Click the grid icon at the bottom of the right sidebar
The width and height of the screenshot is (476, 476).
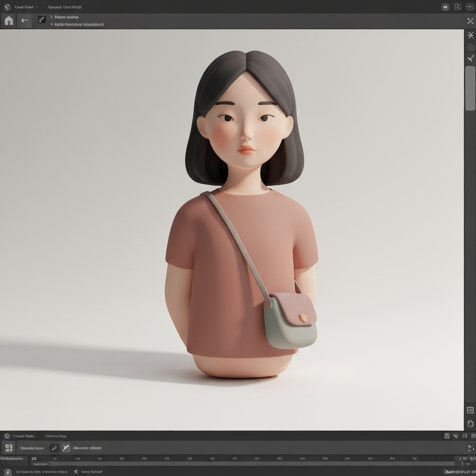(470, 410)
